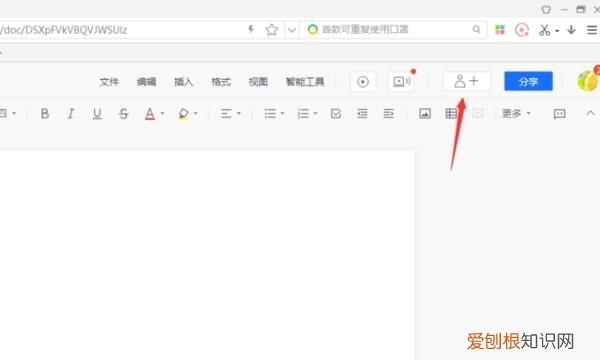600x360 pixels.
Task: Open the 编辑 menu
Action: (x=147, y=81)
